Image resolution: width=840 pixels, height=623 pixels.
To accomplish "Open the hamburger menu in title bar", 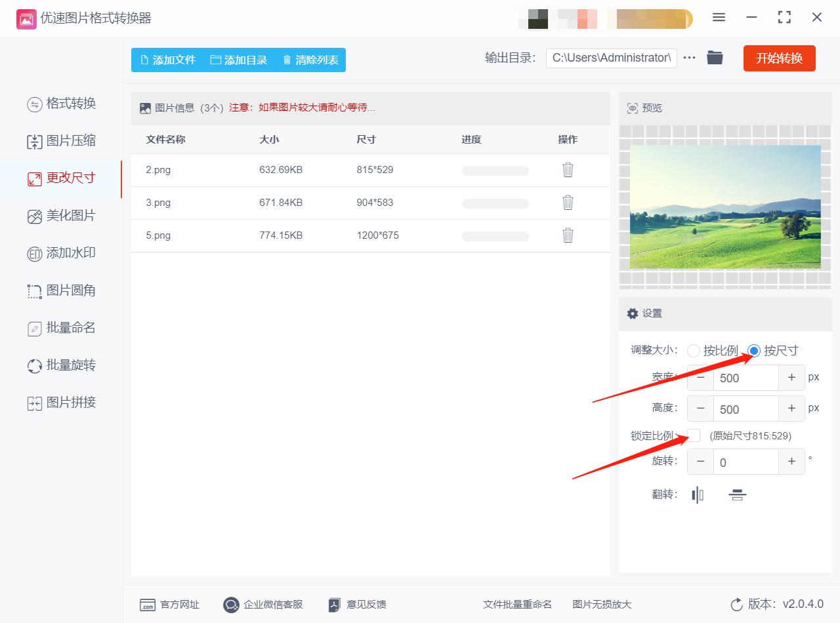I will click(x=719, y=18).
